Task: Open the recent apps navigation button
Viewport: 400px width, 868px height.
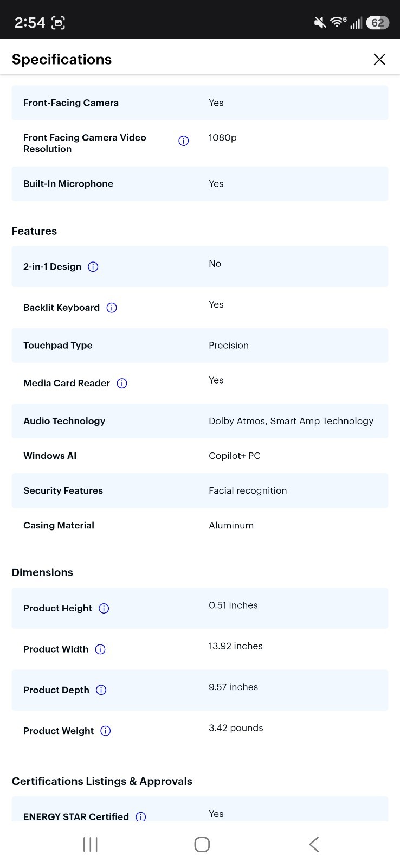Action: click(90, 844)
